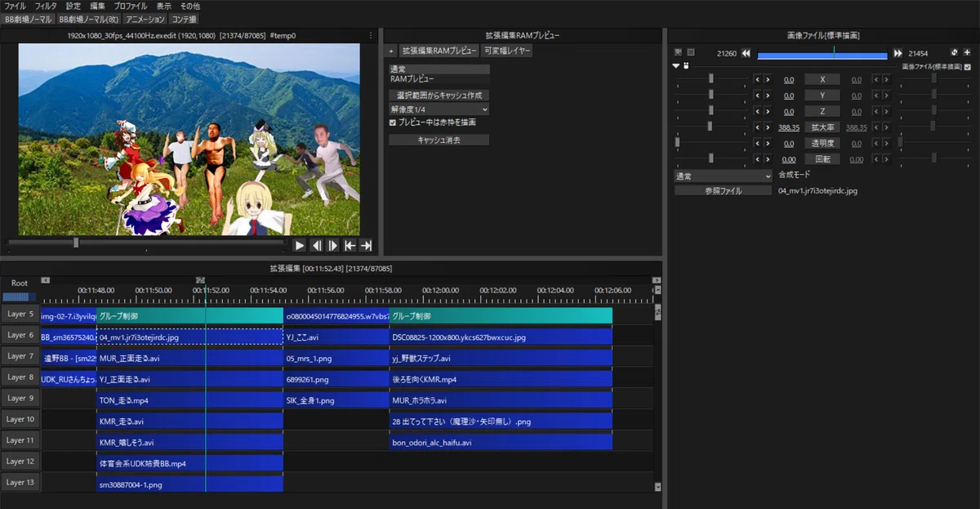Toggle Layer 5 visibility button
Viewport: 980px width, 509px height.
pyautogui.click(x=20, y=314)
